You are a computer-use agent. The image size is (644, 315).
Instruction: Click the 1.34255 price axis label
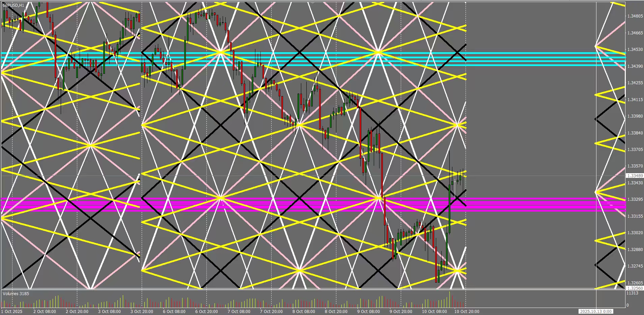[635, 83]
